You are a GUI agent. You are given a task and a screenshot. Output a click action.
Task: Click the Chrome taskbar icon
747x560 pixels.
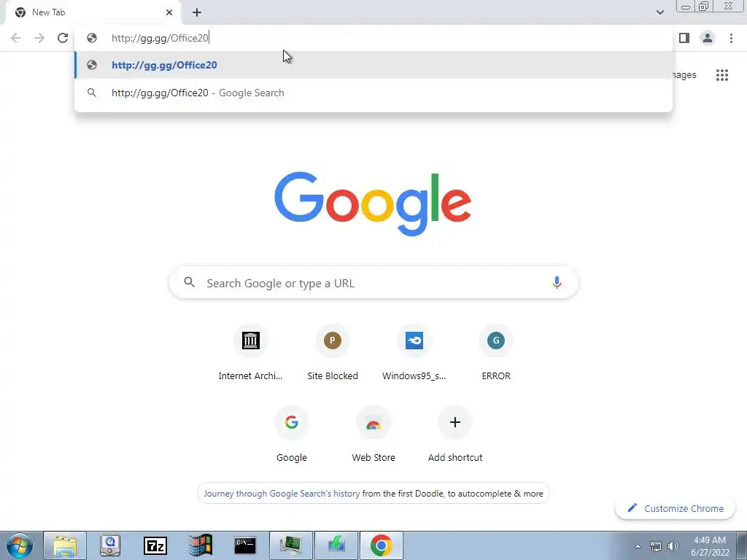pos(381,545)
